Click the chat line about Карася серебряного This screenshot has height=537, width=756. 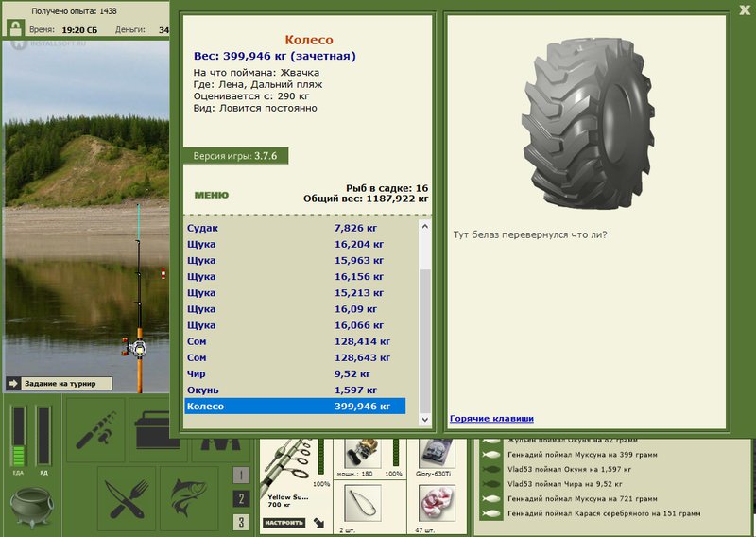coord(604,514)
